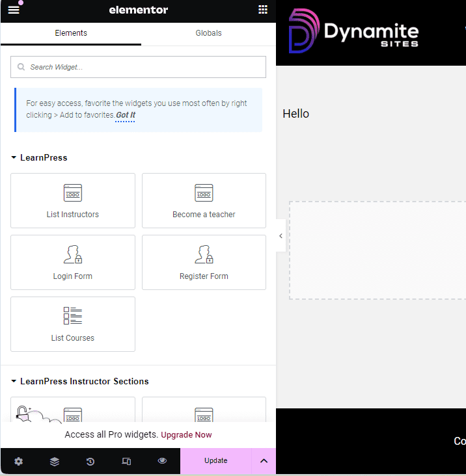Select the Register Form widget
The image size is (466, 476).
pyautogui.click(x=204, y=262)
